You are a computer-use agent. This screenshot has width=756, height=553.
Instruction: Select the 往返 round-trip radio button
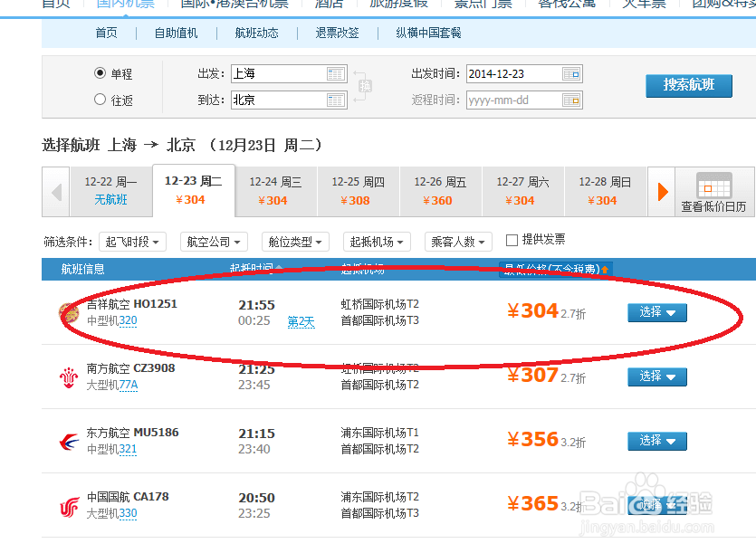(x=100, y=100)
